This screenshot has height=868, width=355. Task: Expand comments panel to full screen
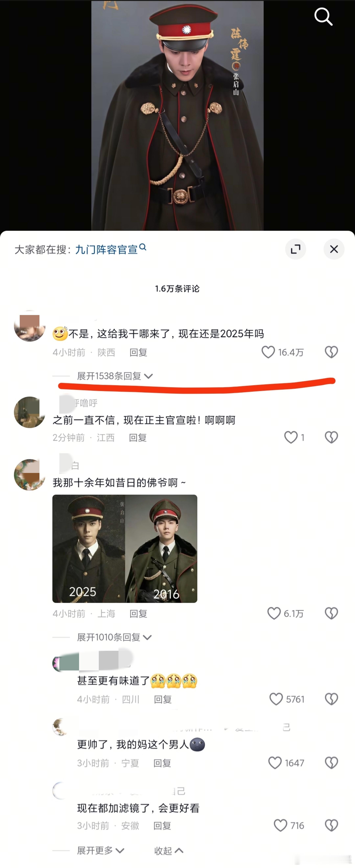(x=295, y=249)
